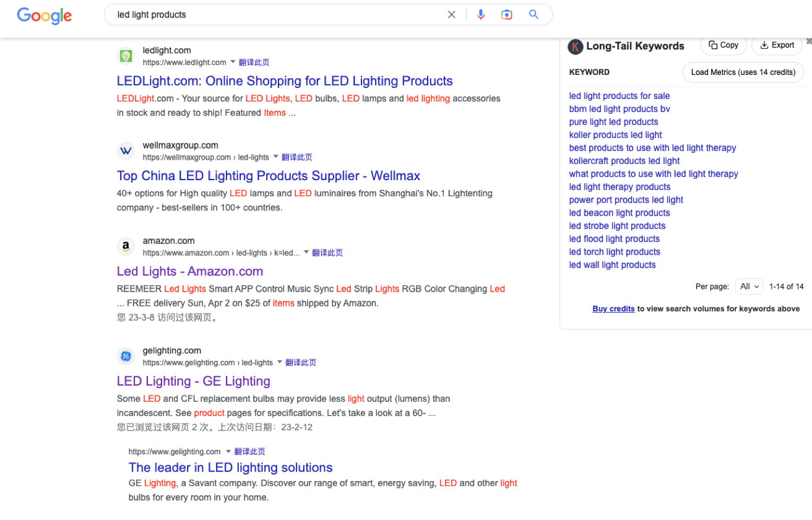The width and height of the screenshot is (812, 520).
Task: Open image search with camera icon
Action: pyautogui.click(x=507, y=15)
